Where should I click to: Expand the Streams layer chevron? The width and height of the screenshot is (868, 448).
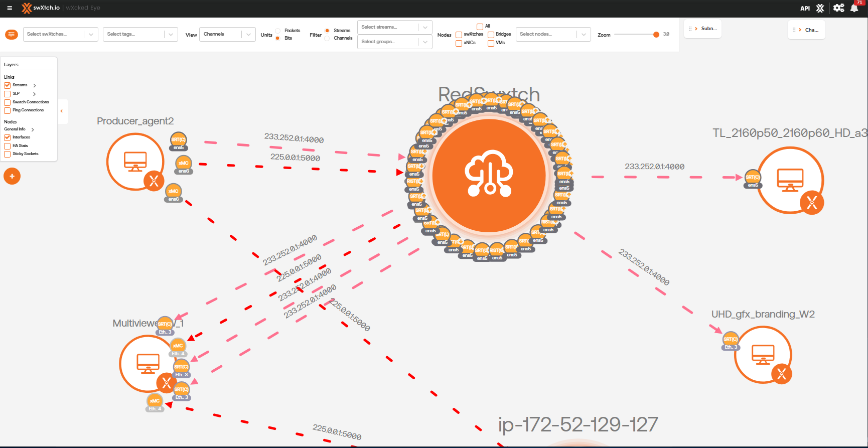35,86
